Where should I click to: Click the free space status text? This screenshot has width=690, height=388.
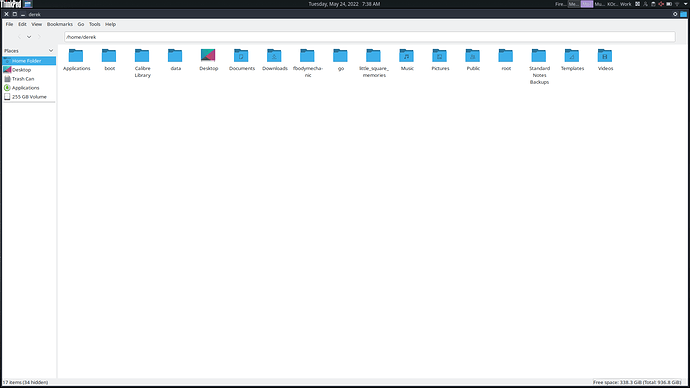click(637, 382)
